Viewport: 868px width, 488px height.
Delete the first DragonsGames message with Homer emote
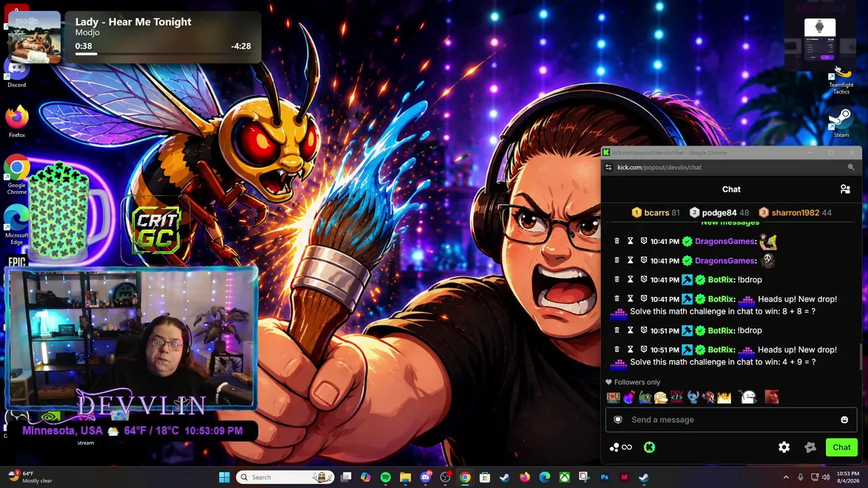(x=616, y=241)
